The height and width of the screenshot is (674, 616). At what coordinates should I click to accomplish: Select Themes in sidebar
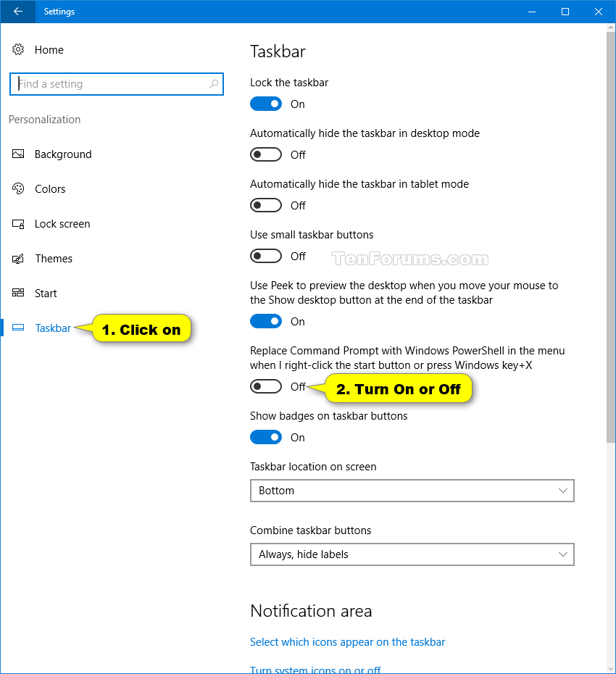pyautogui.click(x=54, y=258)
